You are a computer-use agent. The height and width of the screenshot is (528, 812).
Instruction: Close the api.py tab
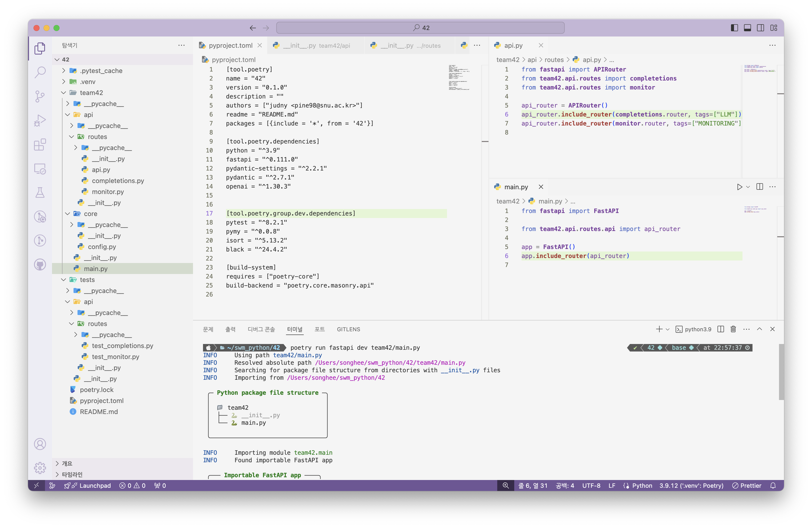click(x=541, y=45)
